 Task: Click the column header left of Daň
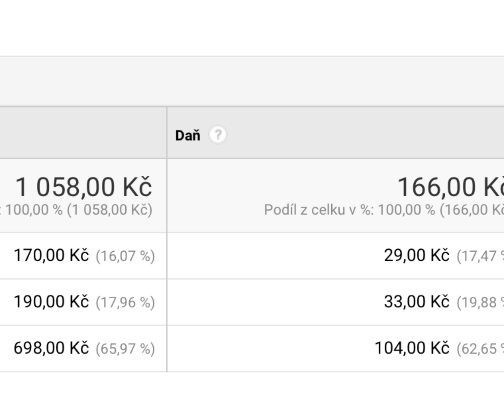point(83,133)
